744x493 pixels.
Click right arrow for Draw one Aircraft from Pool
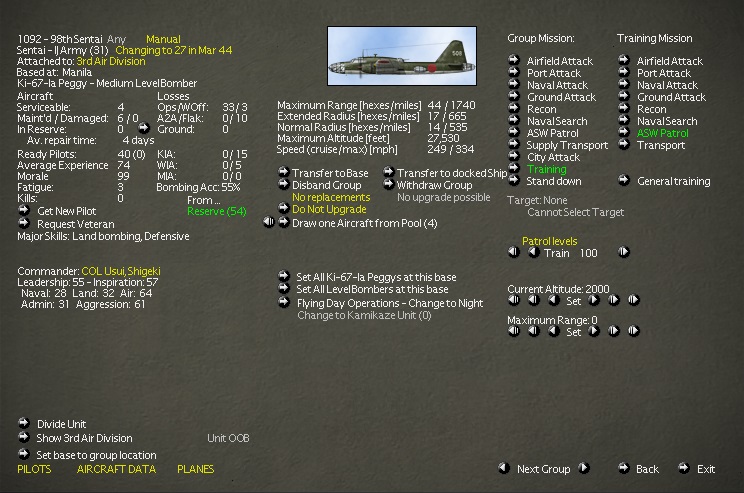click(x=283, y=222)
